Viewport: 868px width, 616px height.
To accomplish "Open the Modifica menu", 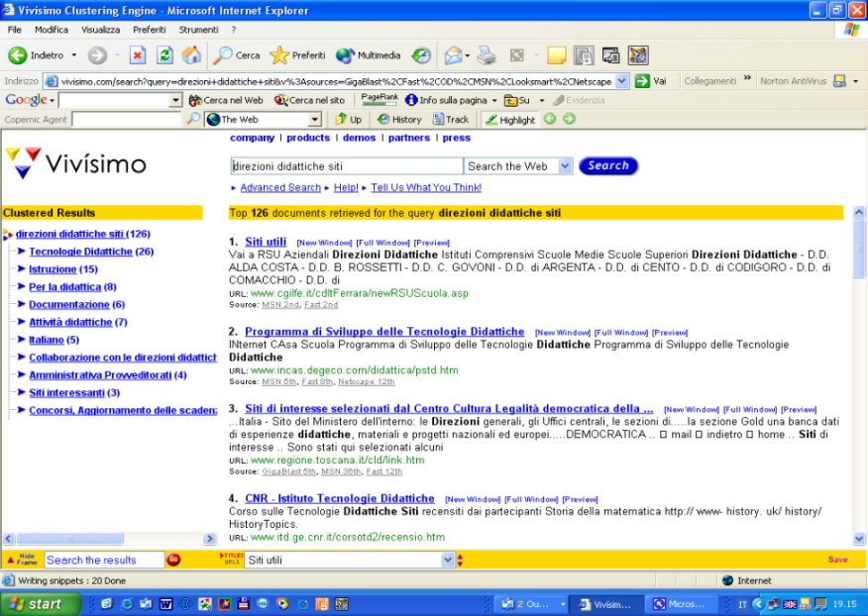I will (x=52, y=30).
